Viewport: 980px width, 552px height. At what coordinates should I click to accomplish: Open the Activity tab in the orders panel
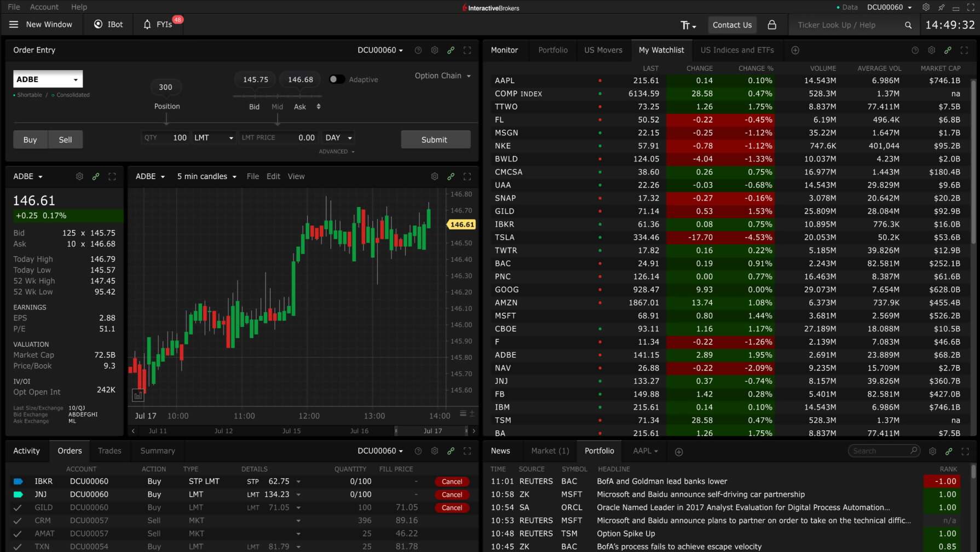[x=26, y=451]
